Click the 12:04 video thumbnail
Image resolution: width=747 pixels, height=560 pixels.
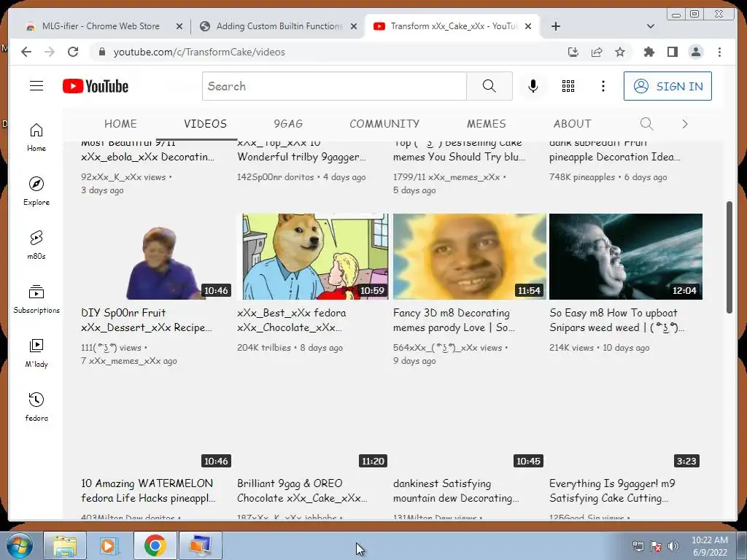tap(625, 256)
